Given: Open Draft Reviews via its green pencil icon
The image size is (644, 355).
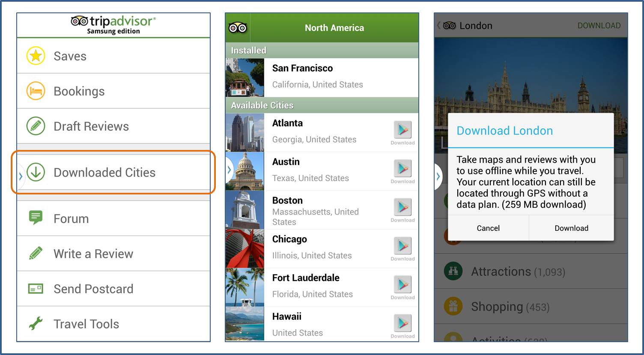Looking at the screenshot, I should (x=36, y=126).
